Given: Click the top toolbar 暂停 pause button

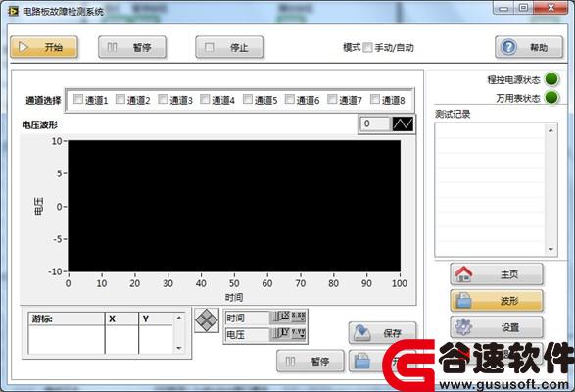Looking at the screenshot, I should click(x=132, y=47).
